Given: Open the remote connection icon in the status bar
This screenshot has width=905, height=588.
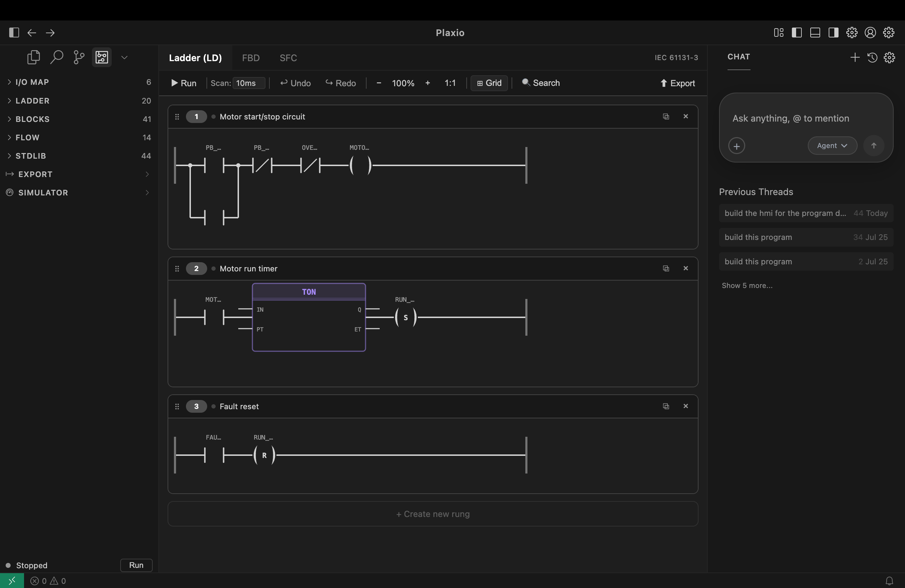Looking at the screenshot, I should point(12,581).
